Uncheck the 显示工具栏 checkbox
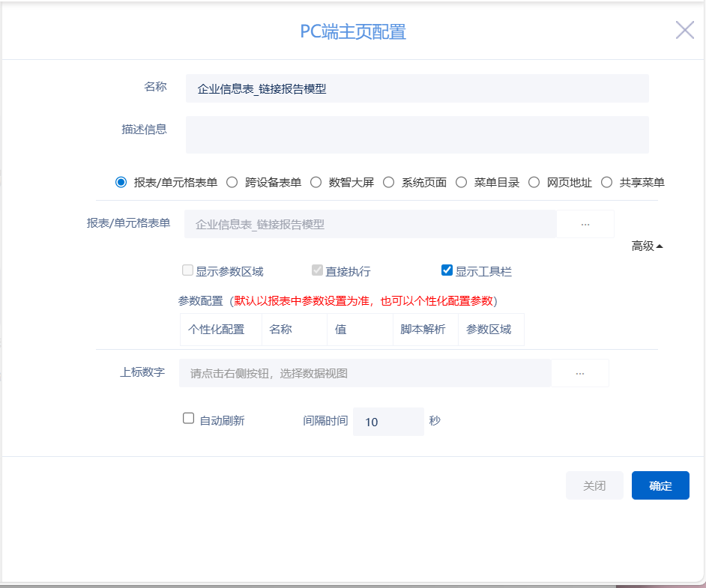The image size is (706, 588). point(447,270)
